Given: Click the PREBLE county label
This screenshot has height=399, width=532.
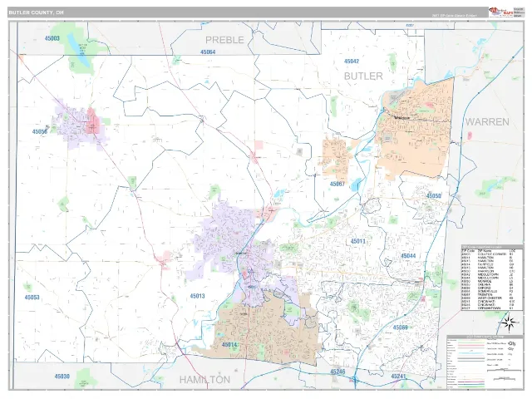Looking at the screenshot, I should (224, 40).
